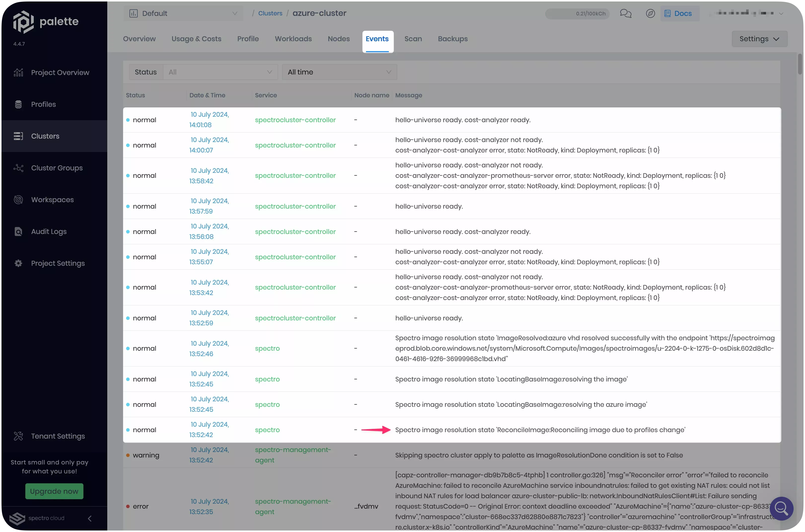Open the compass product tour icon

tap(650, 14)
